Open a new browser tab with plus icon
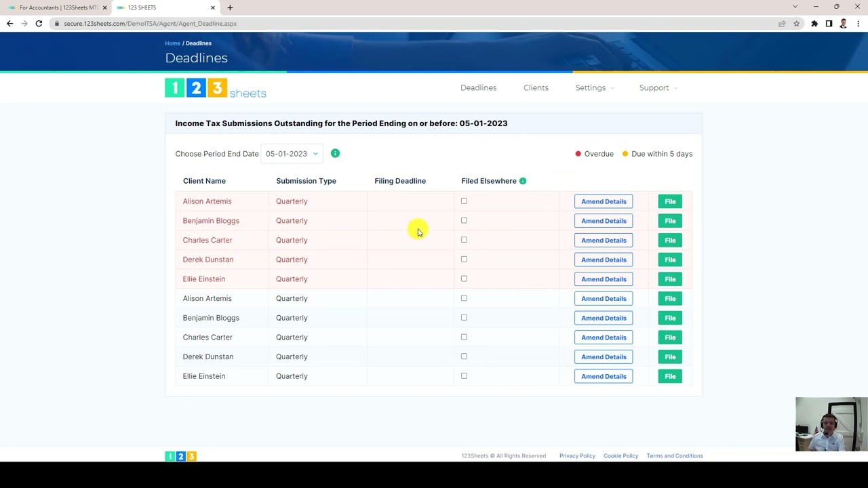Screen dimensions: 868x488 tap(230, 7)
